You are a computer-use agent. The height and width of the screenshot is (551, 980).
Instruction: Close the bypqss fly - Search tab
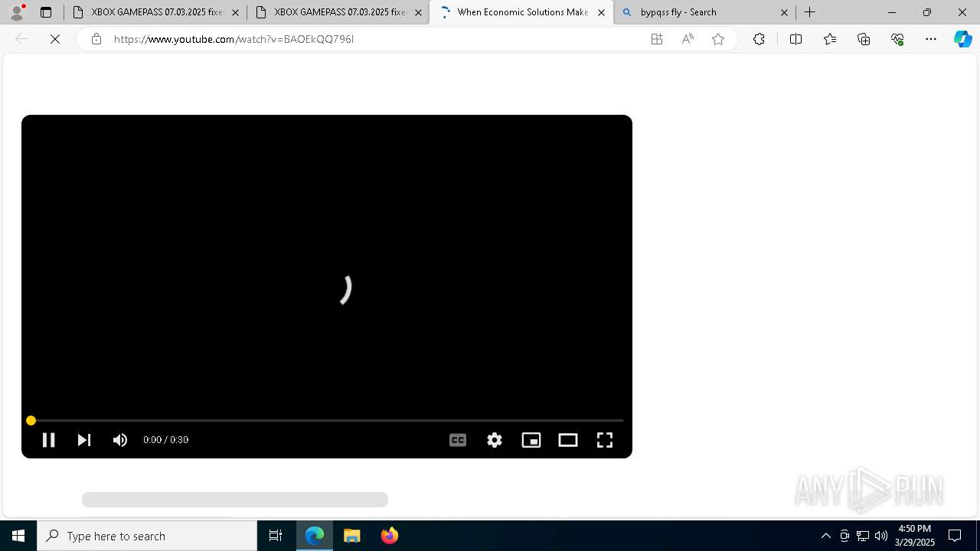point(784,12)
